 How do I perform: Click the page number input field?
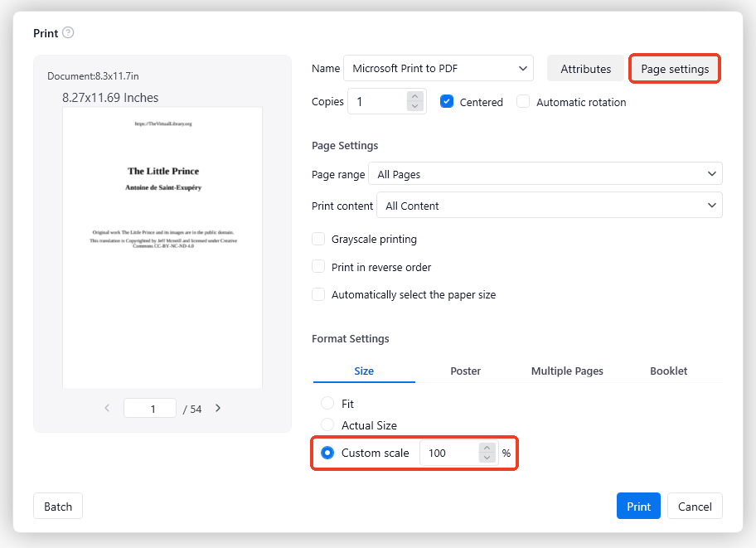pos(149,408)
